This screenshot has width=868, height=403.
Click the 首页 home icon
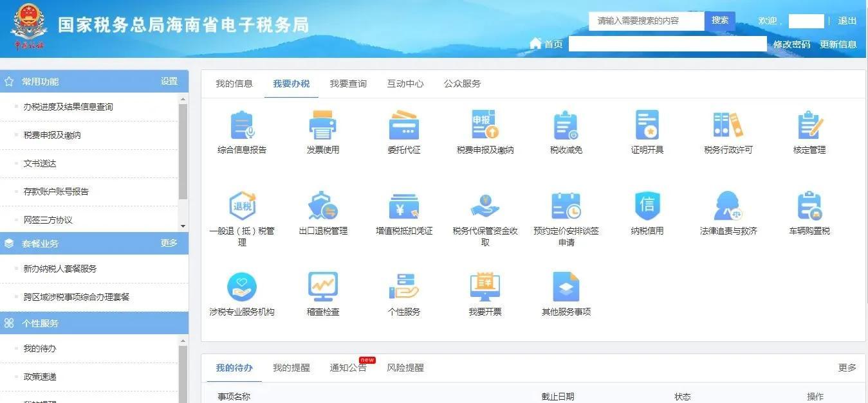535,44
